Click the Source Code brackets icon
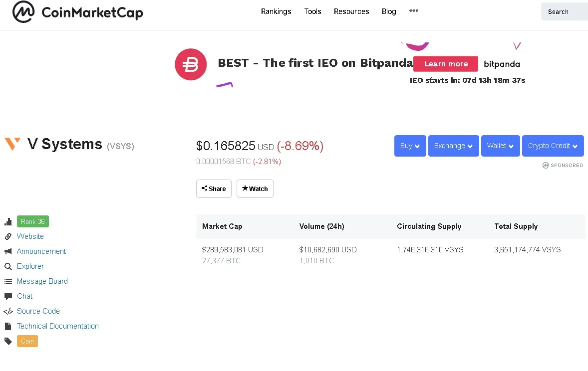Screen dimensions: 588x371 pos(8,311)
